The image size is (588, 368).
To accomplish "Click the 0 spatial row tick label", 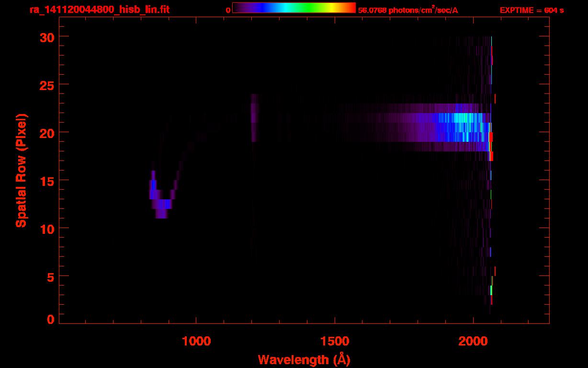I will pyautogui.click(x=51, y=320).
